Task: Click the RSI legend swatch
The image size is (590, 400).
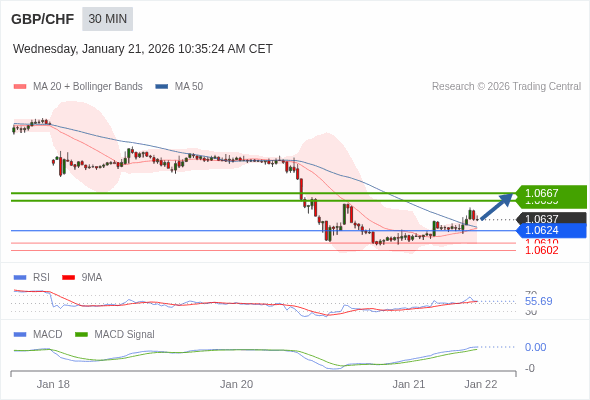Action: [x=20, y=278]
